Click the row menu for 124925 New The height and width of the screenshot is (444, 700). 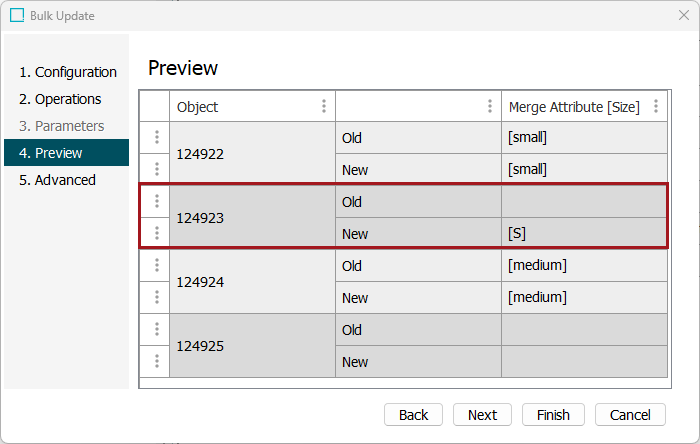click(157, 362)
